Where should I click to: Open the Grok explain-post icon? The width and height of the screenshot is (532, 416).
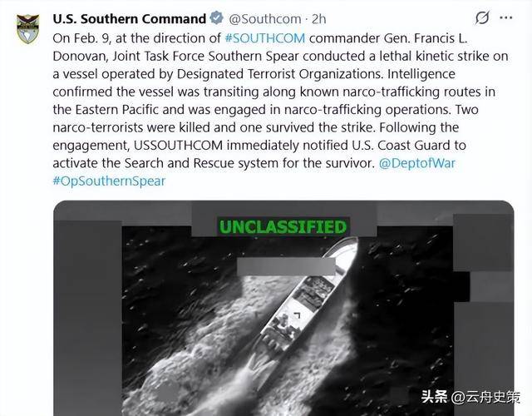482,17
